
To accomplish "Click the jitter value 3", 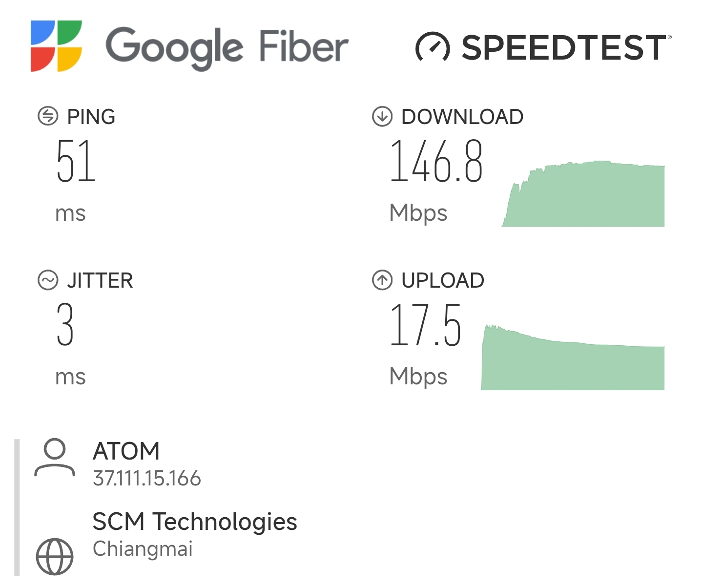I will [65, 325].
